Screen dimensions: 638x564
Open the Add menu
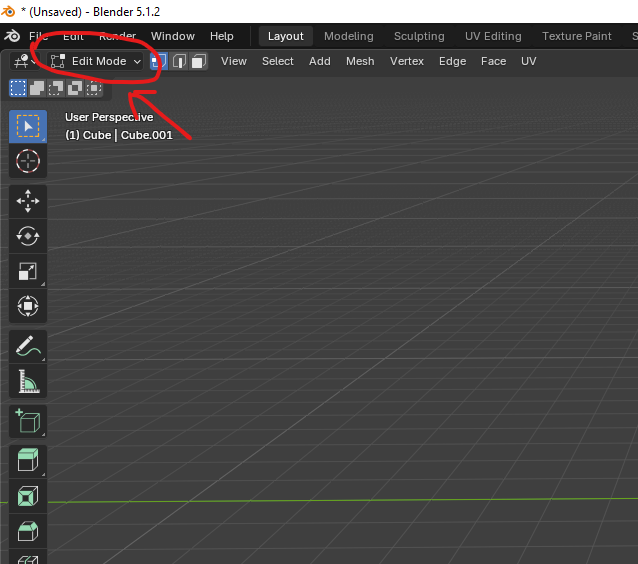[x=319, y=61]
